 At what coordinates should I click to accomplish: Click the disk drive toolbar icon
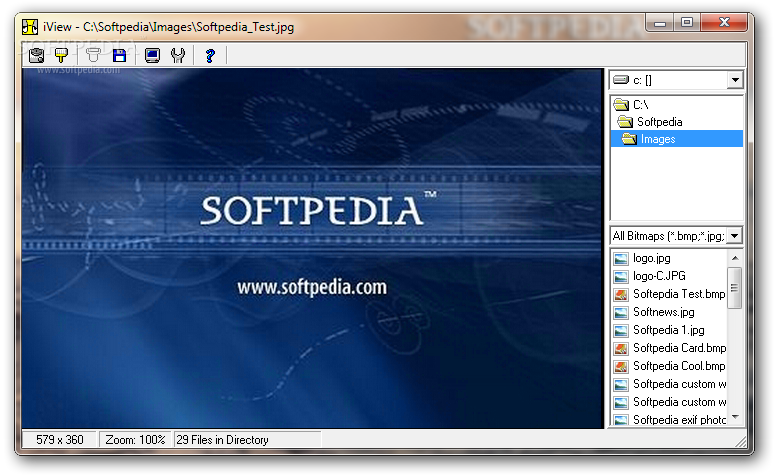pyautogui.click(x=37, y=55)
